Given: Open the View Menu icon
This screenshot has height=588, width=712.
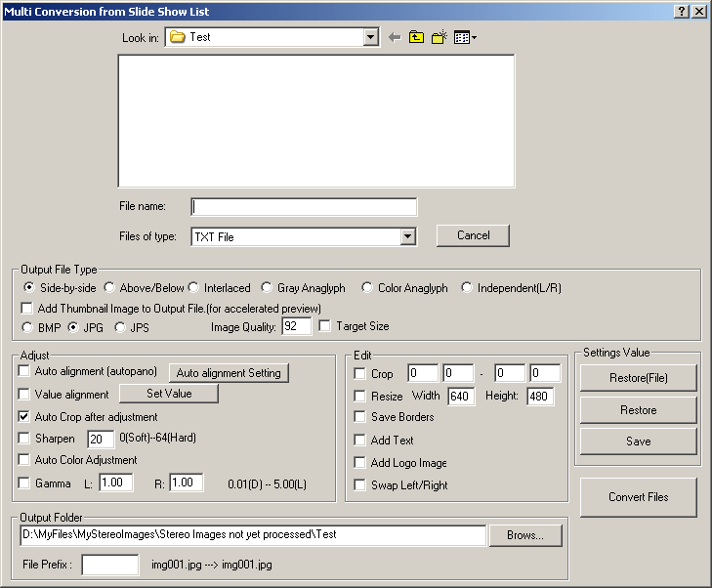Looking at the screenshot, I should point(464,37).
